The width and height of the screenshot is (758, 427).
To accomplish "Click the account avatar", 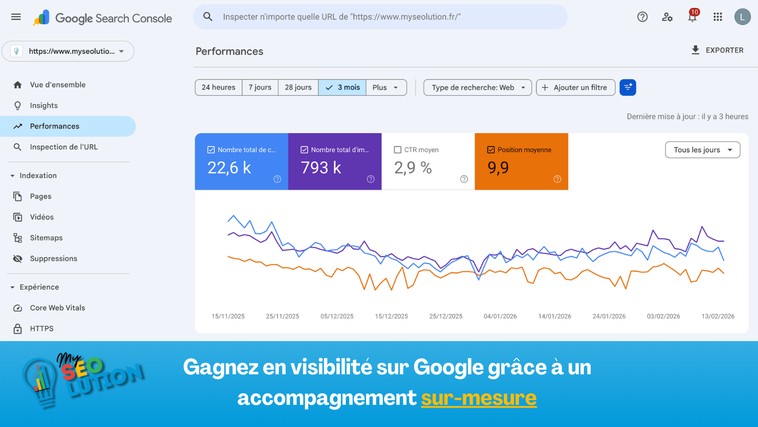I will coord(742,17).
